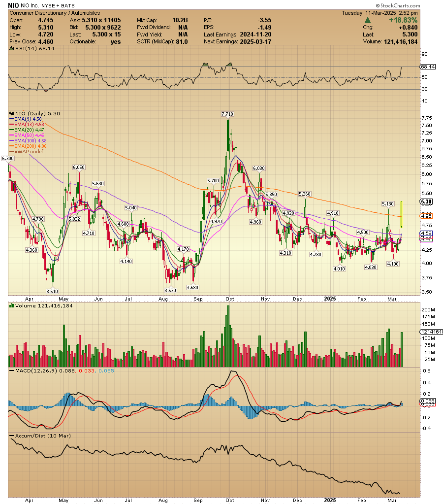Click the +18.83% percent change value
Image resolution: width=443 pixels, height=504 pixels.
pyautogui.click(x=403, y=20)
